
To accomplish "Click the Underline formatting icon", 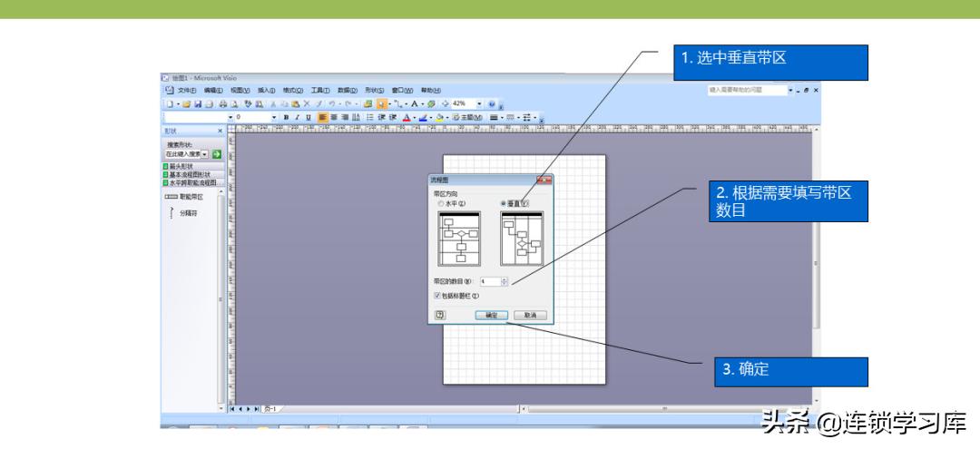I will click(x=308, y=117).
